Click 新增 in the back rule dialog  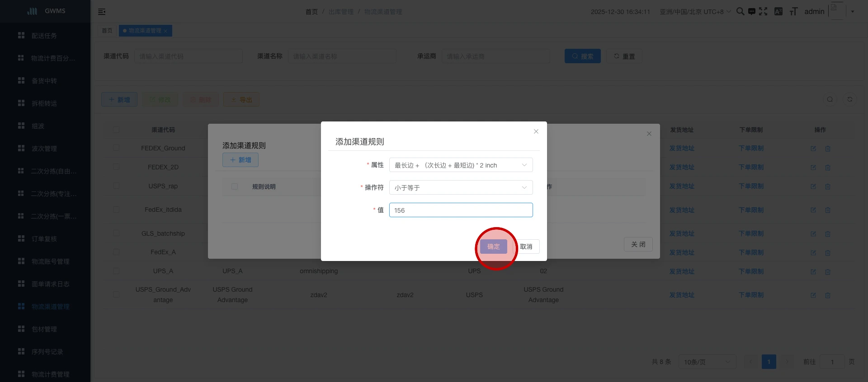pos(241,160)
